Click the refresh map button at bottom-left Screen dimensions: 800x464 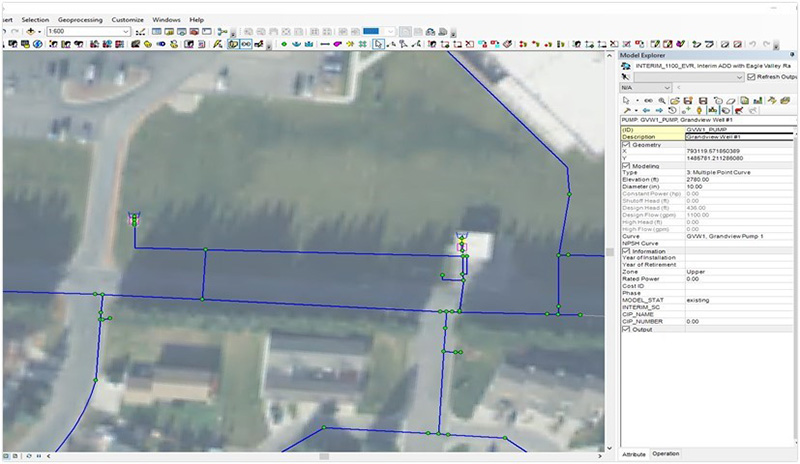click(29, 456)
